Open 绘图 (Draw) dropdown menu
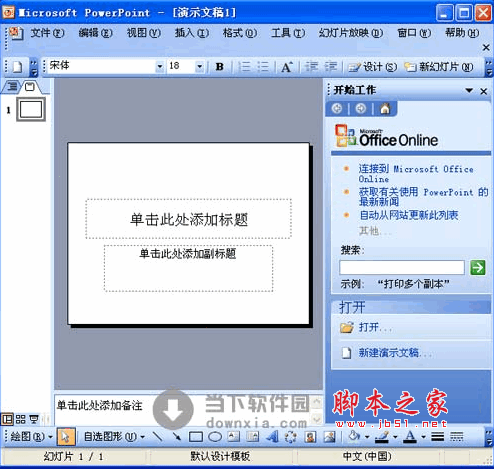This screenshot has width=494, height=470. [x=31, y=436]
